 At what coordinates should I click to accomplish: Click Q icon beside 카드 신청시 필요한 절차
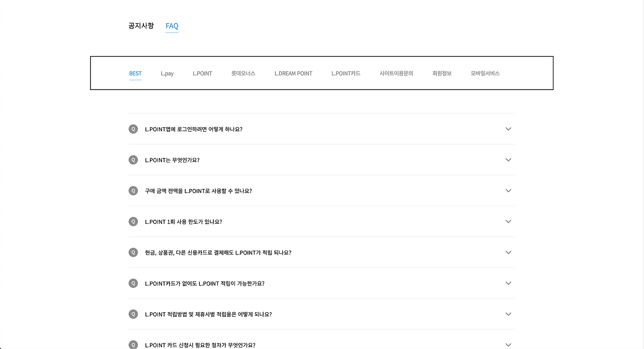tap(133, 345)
